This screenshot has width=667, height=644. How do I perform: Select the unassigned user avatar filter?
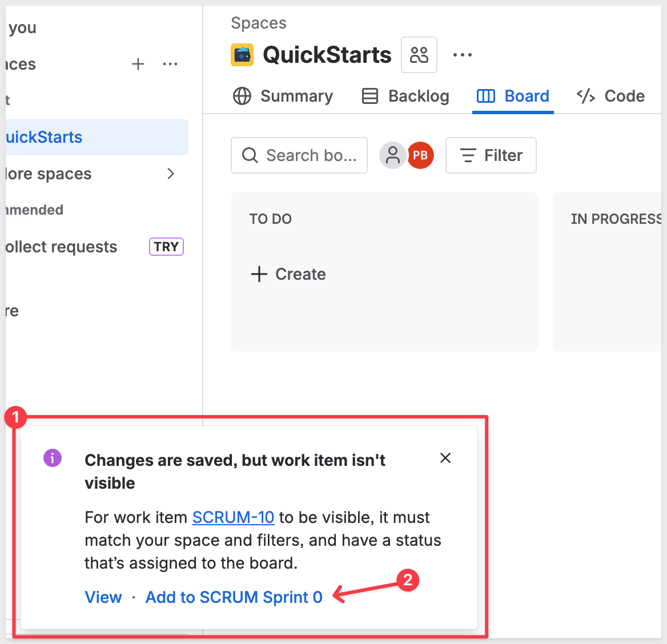pos(393,155)
